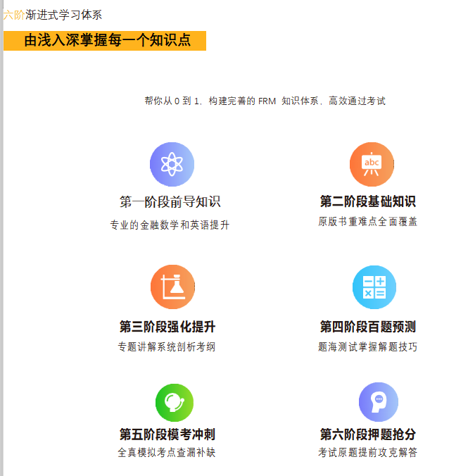
Task: Click the 专业的金融数学和英语提升 description
Action: pos(170,225)
